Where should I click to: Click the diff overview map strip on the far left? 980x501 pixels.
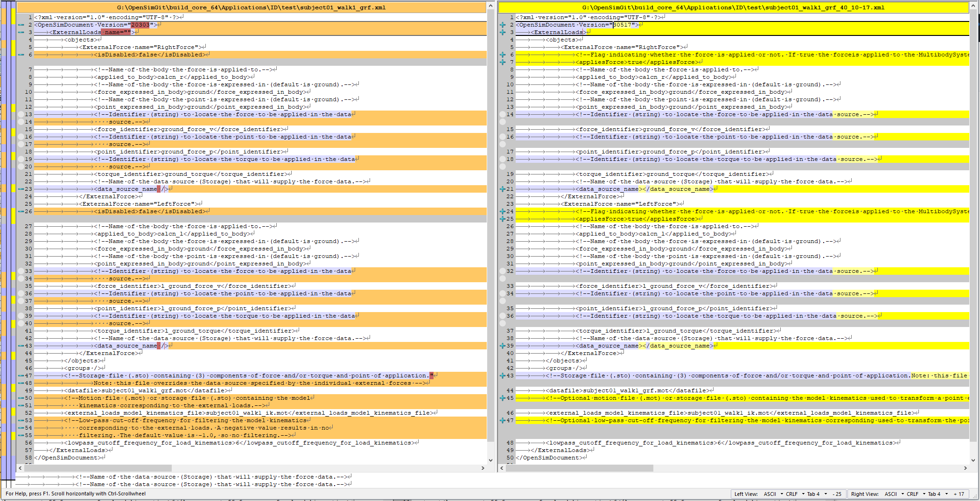point(5,233)
